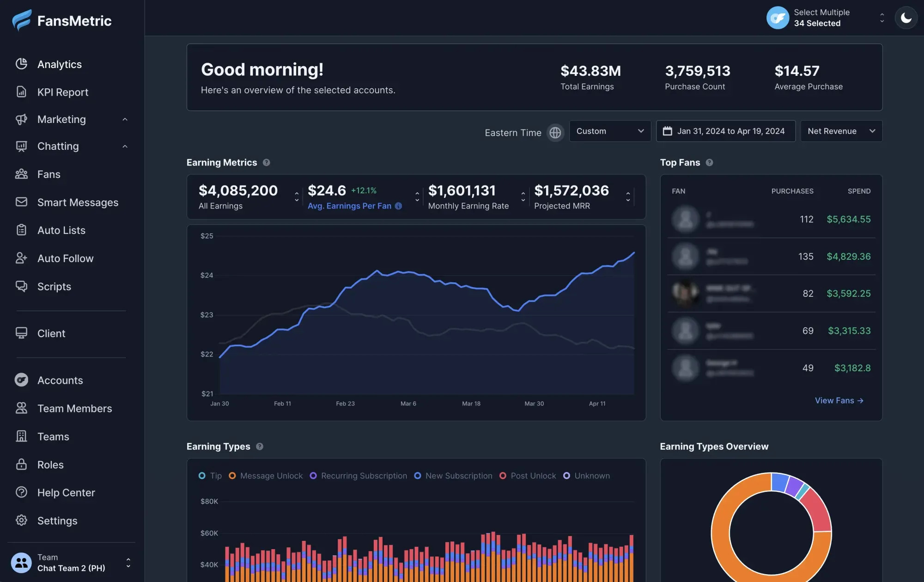Screen dimensions: 924x582
Task: Open Smart Messages envelope icon
Action: pos(21,202)
